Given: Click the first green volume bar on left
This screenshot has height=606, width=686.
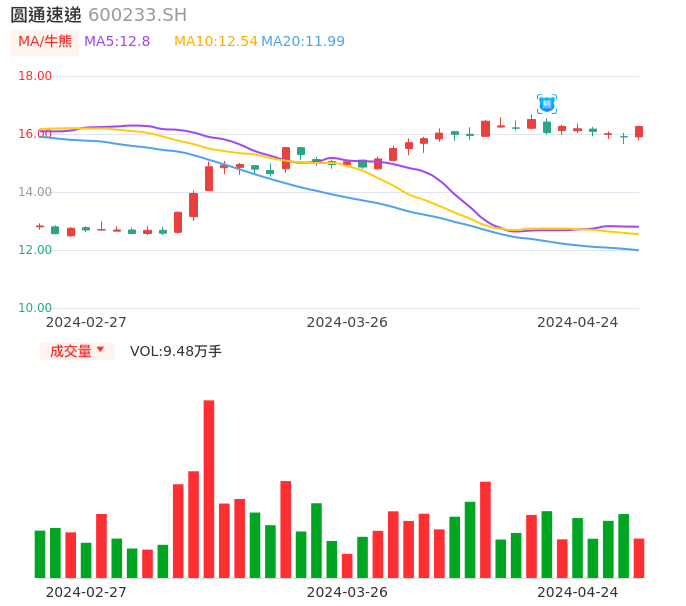Looking at the screenshot, I should click(40, 554).
